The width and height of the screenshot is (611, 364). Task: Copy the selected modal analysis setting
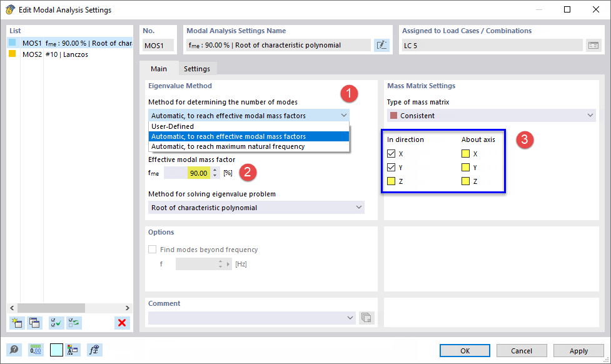pos(34,323)
